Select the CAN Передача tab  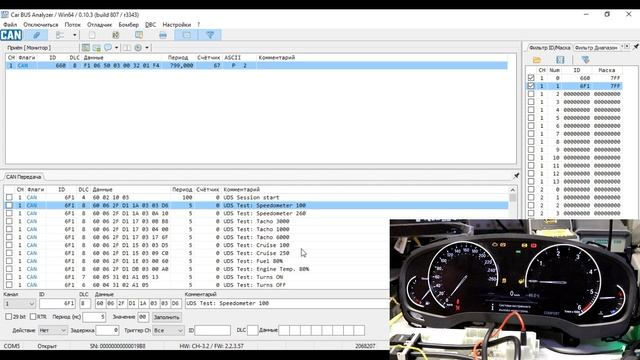click(23, 177)
